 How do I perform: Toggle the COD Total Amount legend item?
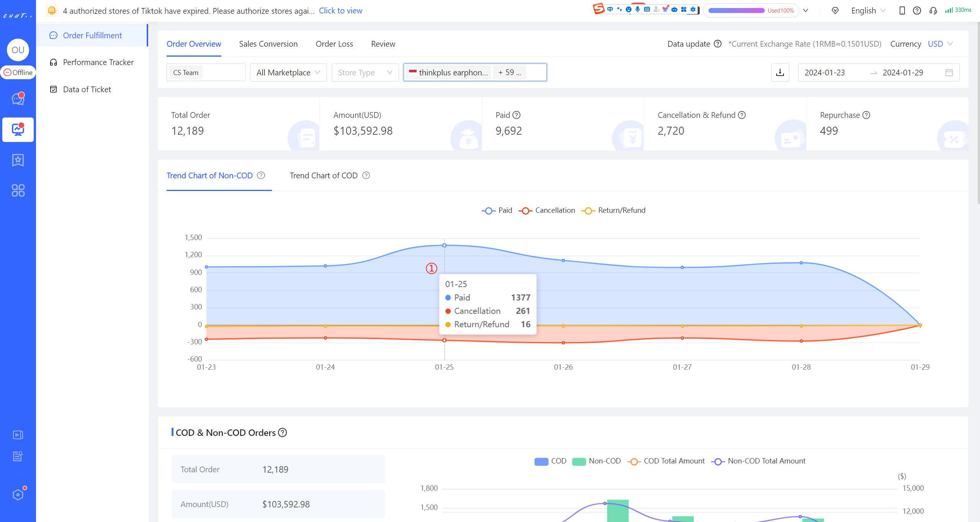[666, 461]
